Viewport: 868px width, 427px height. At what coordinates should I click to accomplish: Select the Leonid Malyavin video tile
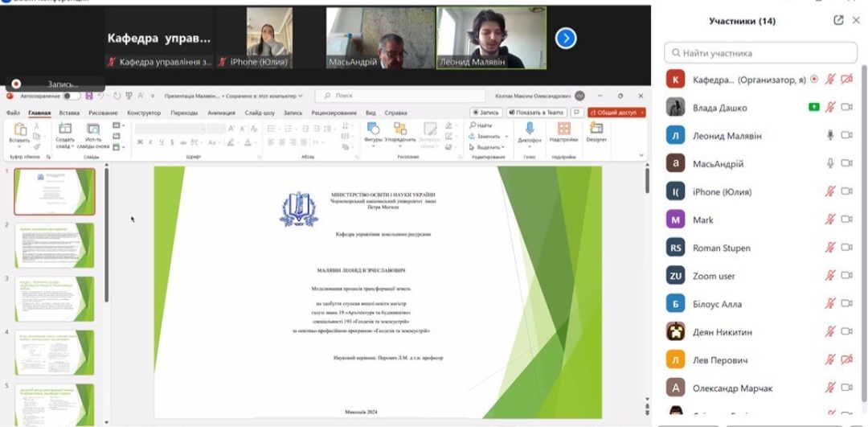point(492,38)
